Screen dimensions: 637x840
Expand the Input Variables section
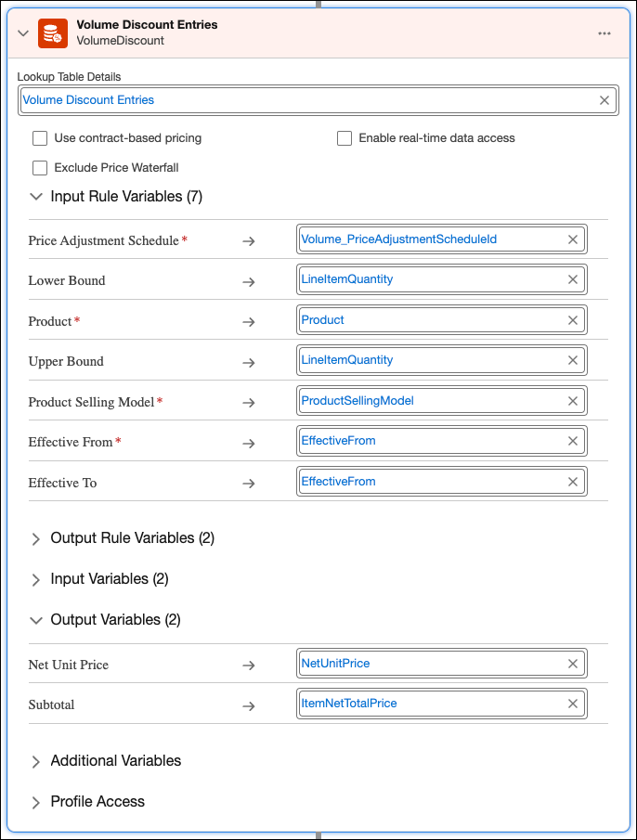pos(36,579)
